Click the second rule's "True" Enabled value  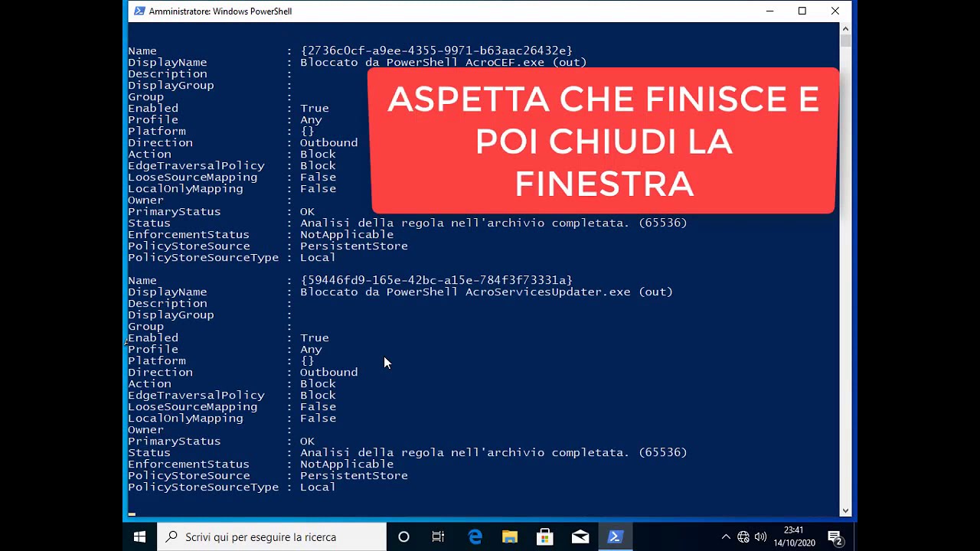[315, 337]
